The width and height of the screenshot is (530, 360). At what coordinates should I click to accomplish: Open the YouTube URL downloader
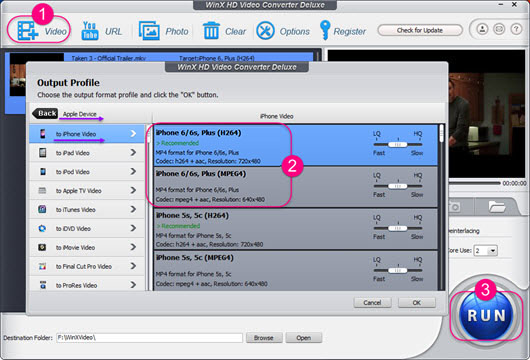point(90,31)
